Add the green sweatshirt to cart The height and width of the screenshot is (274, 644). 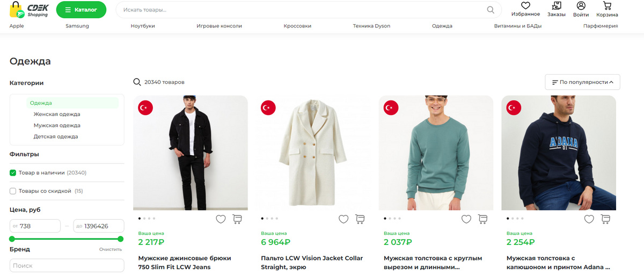[482, 219]
